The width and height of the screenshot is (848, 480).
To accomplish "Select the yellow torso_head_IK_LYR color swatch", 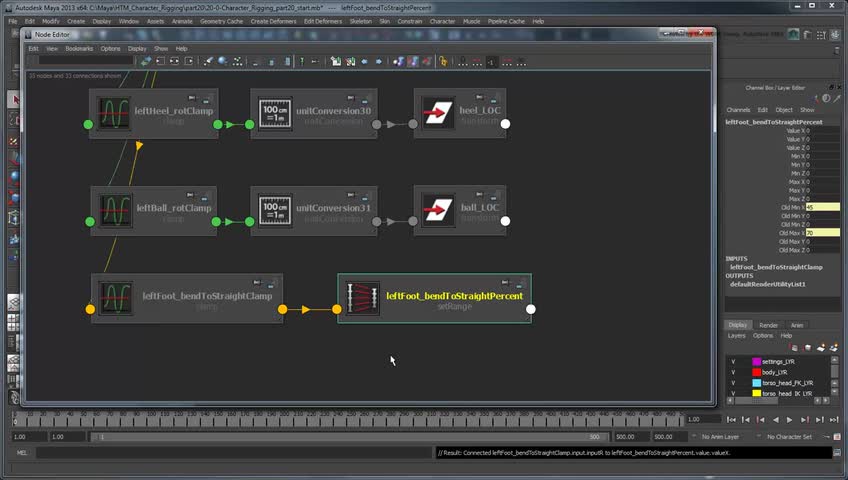I will (757, 393).
